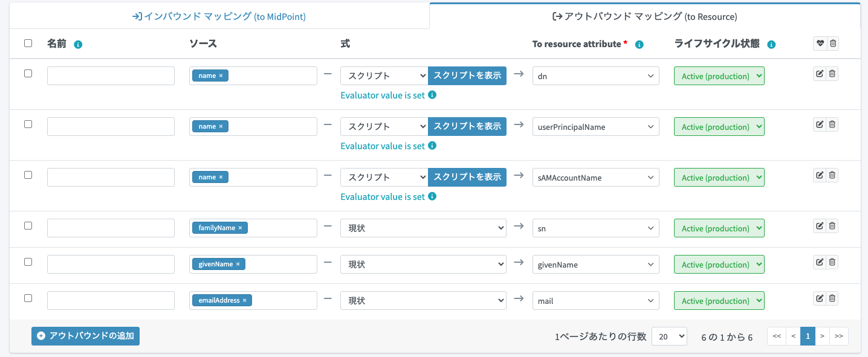
Task: Check the givenName mapping row checkbox
Action: click(x=28, y=262)
